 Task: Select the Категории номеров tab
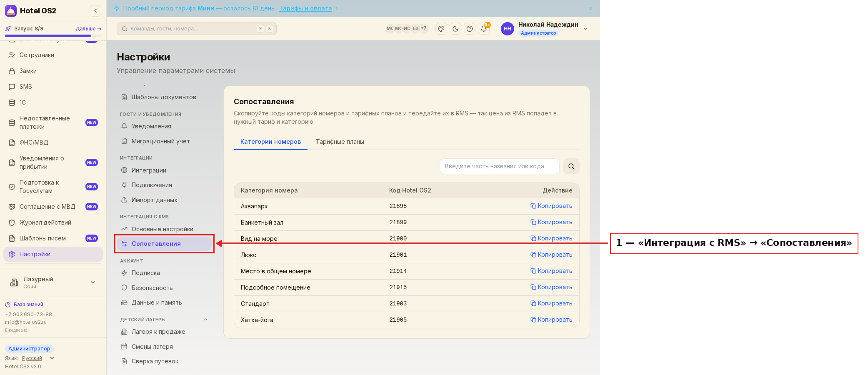pos(270,142)
